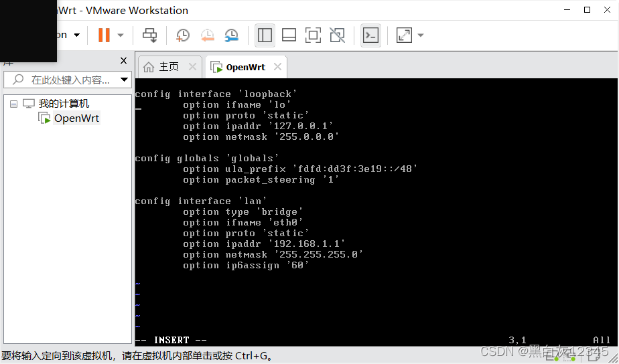Take a snapshot with the clock-plus icon
This screenshot has width=619, height=364.
(x=182, y=35)
